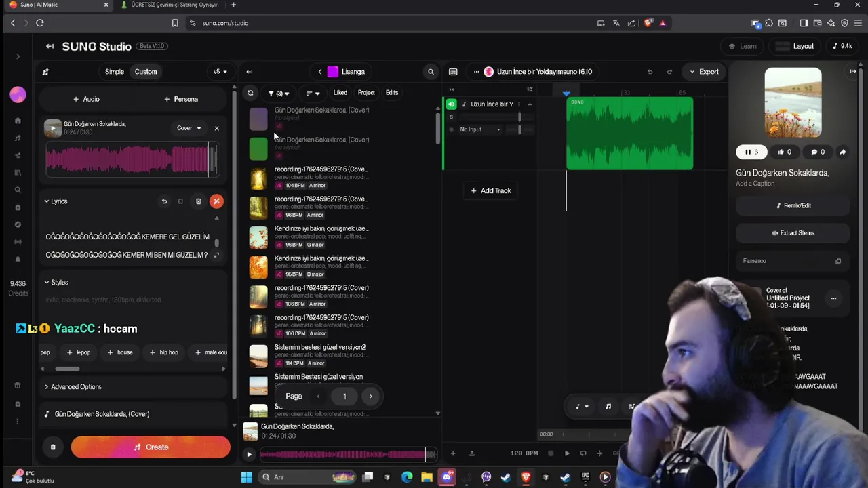The image size is (868, 488).
Task: Open the Create music-note icon in left sidebar
Action: pyautogui.click(x=18, y=138)
